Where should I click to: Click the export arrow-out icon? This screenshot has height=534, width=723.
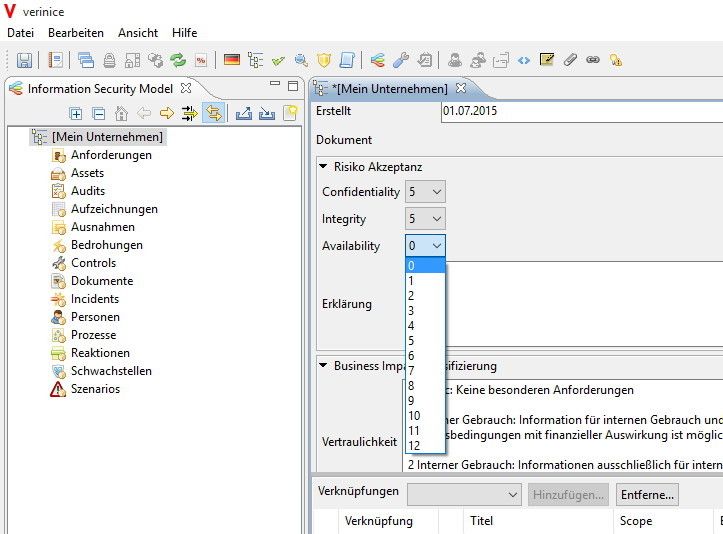(243, 113)
